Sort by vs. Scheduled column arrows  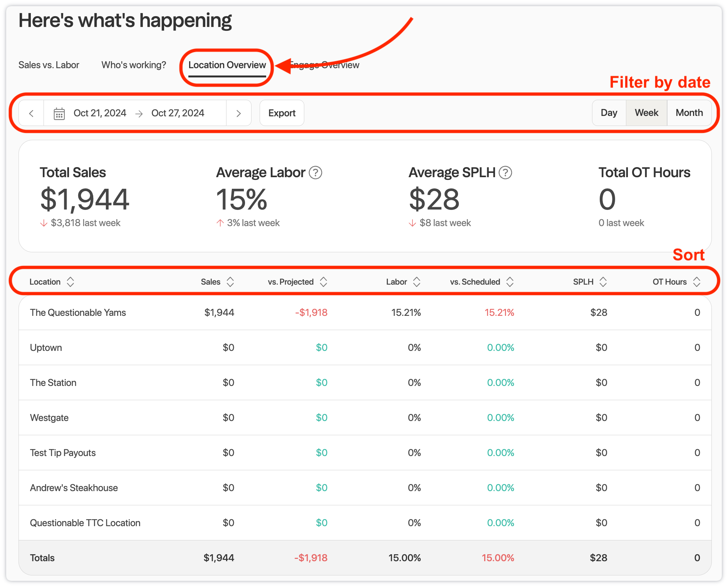click(510, 282)
